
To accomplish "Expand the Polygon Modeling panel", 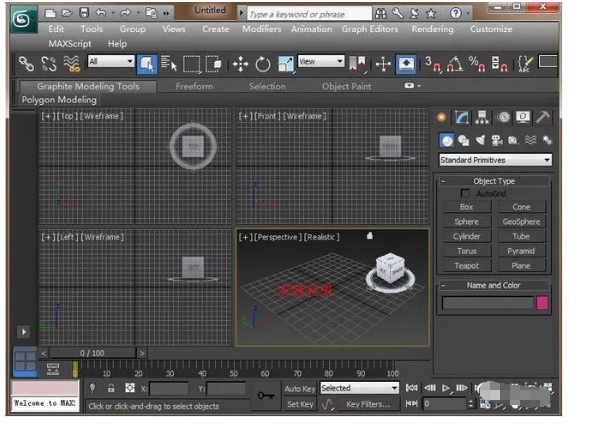I will 59,100.
